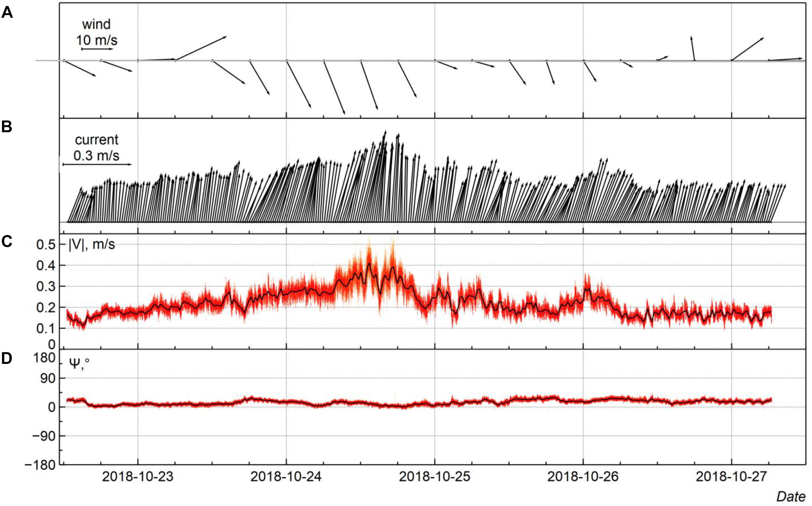Click the 0.3 tick label in panel C
812x506 pixels.
click(x=46, y=286)
